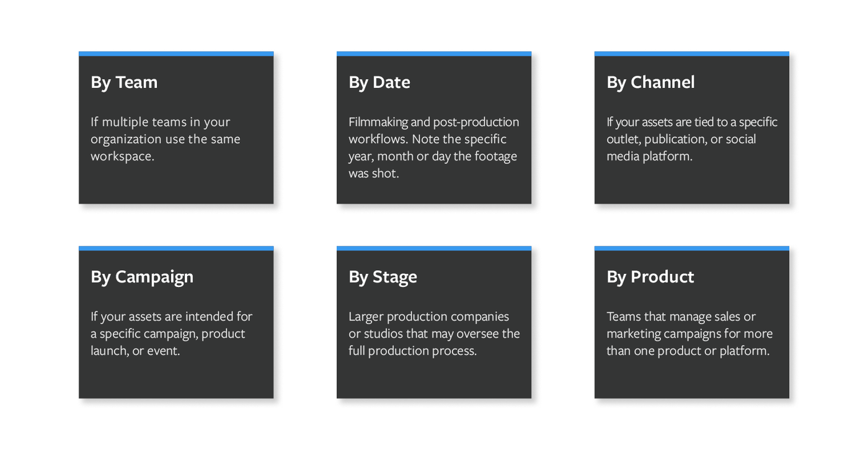Click the sales or marketing campaigns text
The height and width of the screenshot is (453, 868).
point(689,333)
